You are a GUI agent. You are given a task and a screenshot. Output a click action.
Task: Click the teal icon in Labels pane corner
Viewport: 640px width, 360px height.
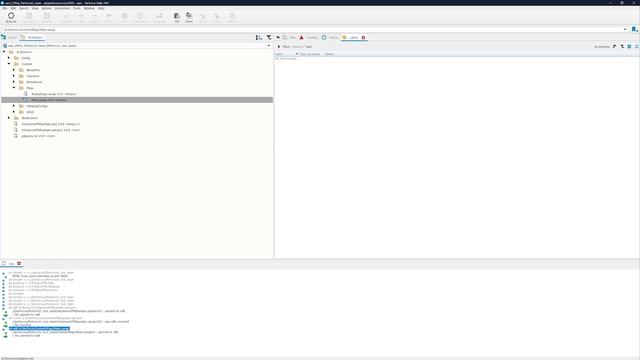629,47
